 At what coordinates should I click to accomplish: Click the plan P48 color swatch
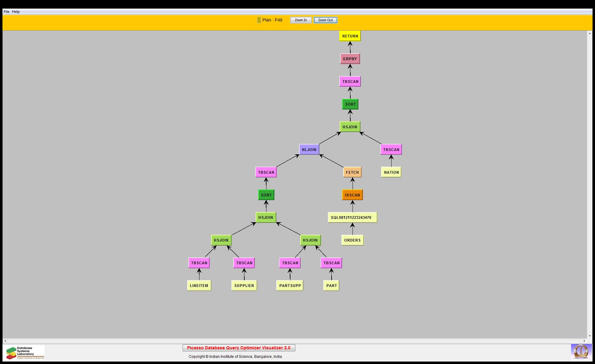(x=259, y=20)
